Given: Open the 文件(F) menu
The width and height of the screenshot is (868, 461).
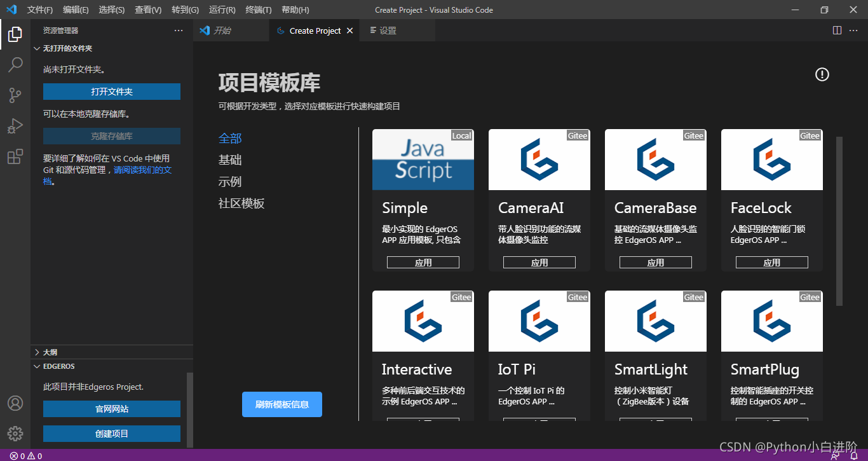Looking at the screenshot, I should 40,10.
